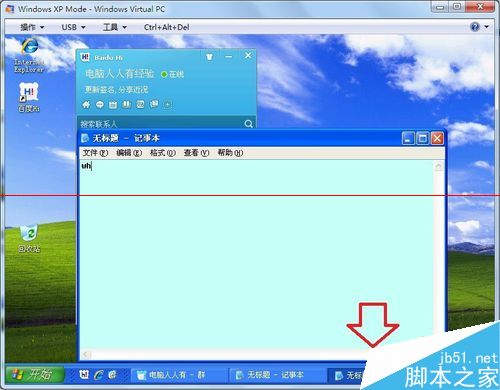Select the 百度Hi desktop shortcut

pos(29,97)
